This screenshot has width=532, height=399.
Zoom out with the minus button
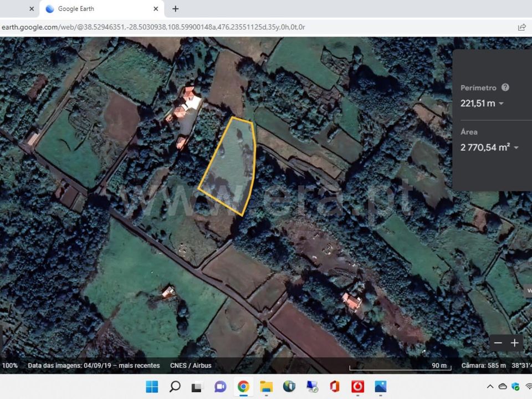pyautogui.click(x=498, y=343)
